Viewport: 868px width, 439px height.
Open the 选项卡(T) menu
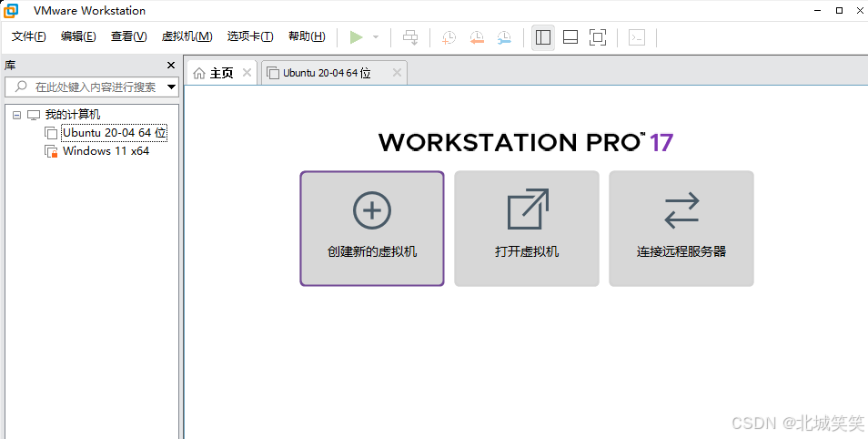pyautogui.click(x=249, y=36)
